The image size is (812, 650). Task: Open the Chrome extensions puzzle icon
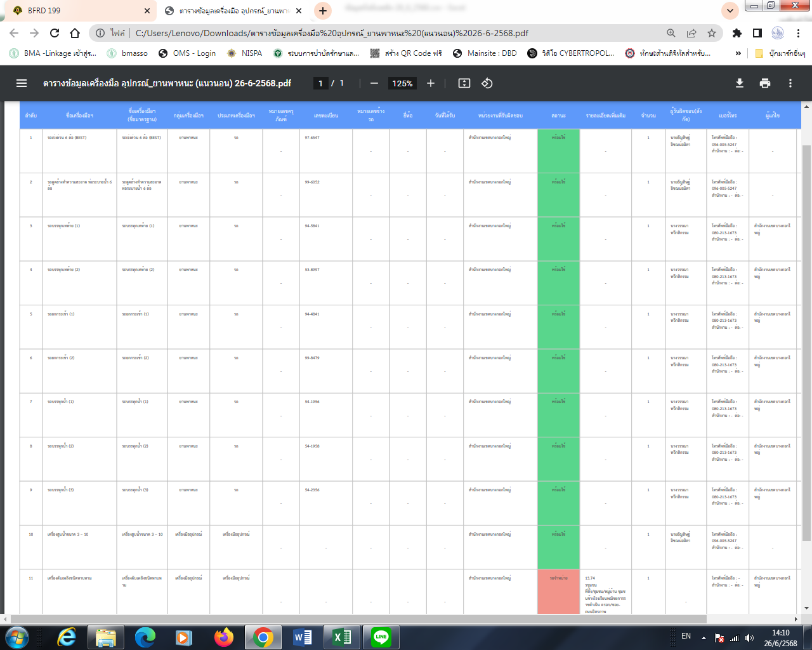(x=737, y=33)
